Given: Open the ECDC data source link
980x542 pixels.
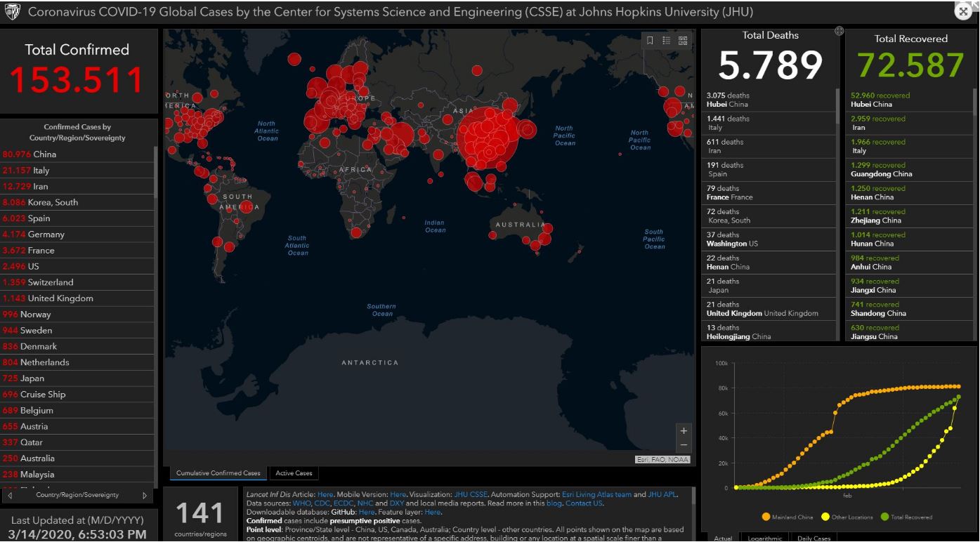Looking at the screenshot, I should click(x=344, y=503).
